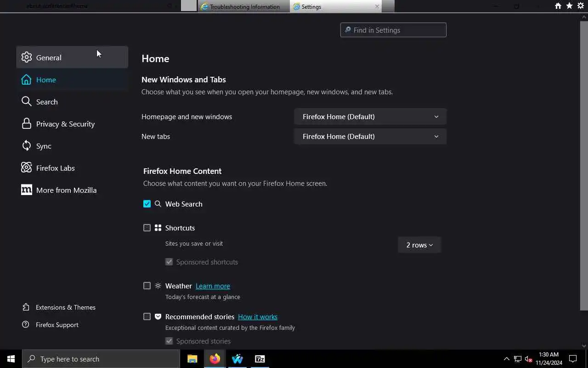The width and height of the screenshot is (588, 368).
Task: Click the settings page vertical scrollbar
Action: (584, 166)
